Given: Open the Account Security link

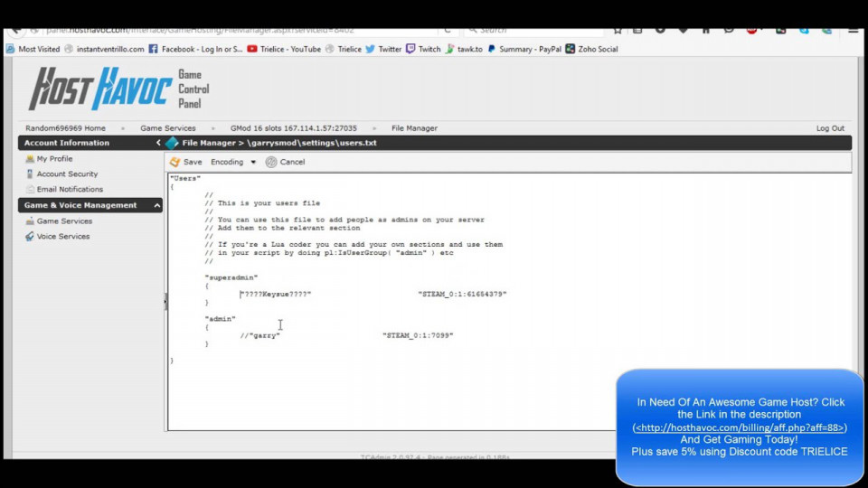Looking at the screenshot, I should (67, 174).
